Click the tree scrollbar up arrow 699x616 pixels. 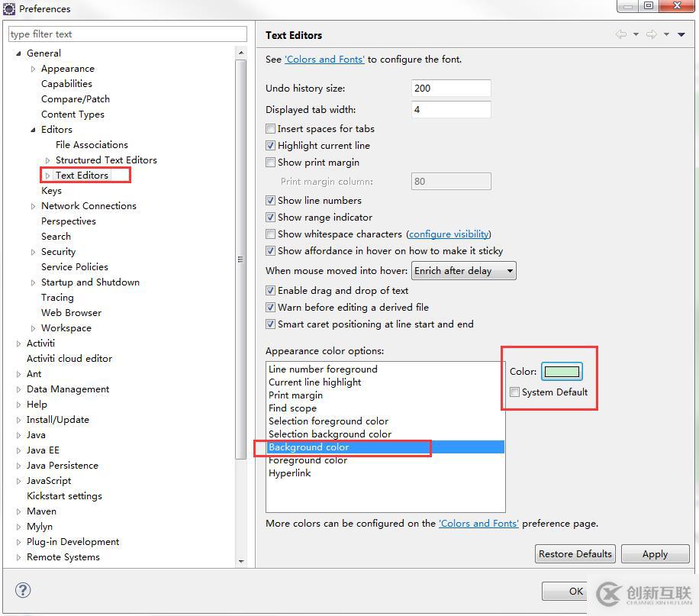(x=241, y=53)
